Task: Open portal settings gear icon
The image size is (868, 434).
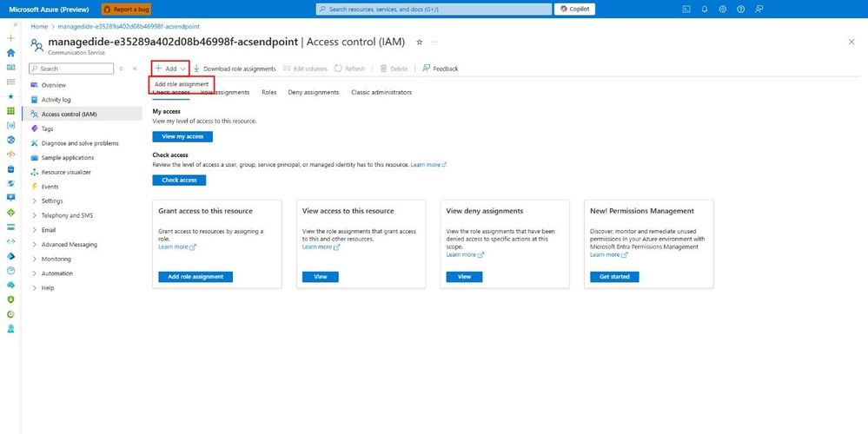Action: pos(722,9)
